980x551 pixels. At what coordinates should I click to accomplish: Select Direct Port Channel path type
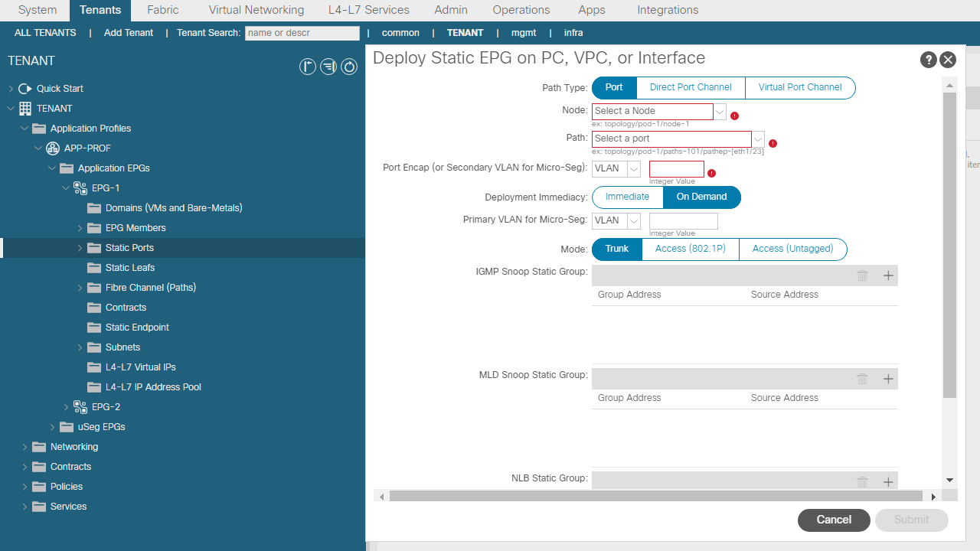click(x=691, y=88)
